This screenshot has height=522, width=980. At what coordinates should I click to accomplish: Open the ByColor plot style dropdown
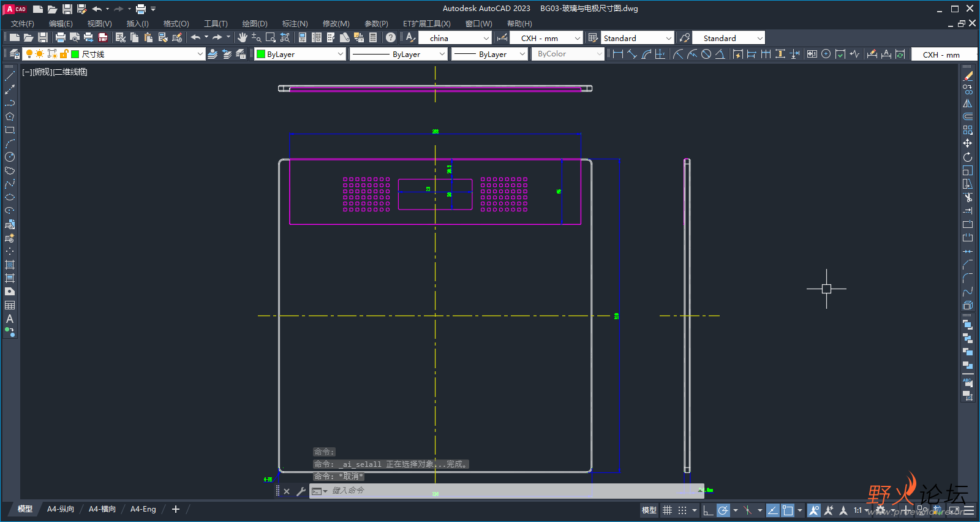tap(599, 54)
